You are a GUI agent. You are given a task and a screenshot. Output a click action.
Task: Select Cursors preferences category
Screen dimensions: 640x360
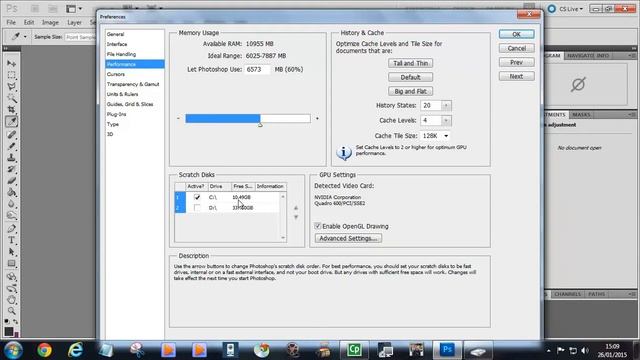[x=116, y=74]
